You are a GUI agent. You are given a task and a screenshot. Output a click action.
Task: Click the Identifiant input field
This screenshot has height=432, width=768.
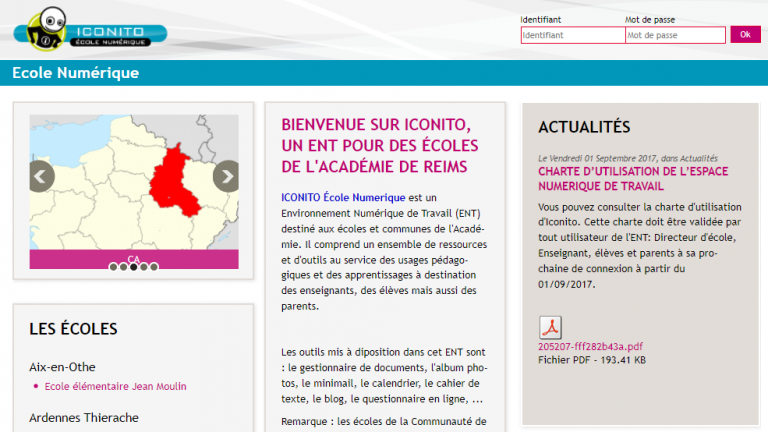pos(573,35)
